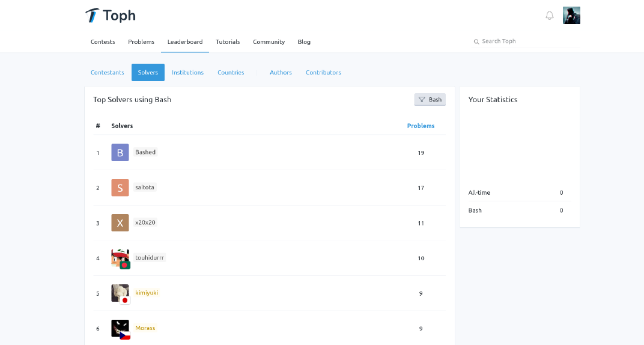Sort by the Problems column header
The image size is (644, 345).
pyautogui.click(x=421, y=126)
